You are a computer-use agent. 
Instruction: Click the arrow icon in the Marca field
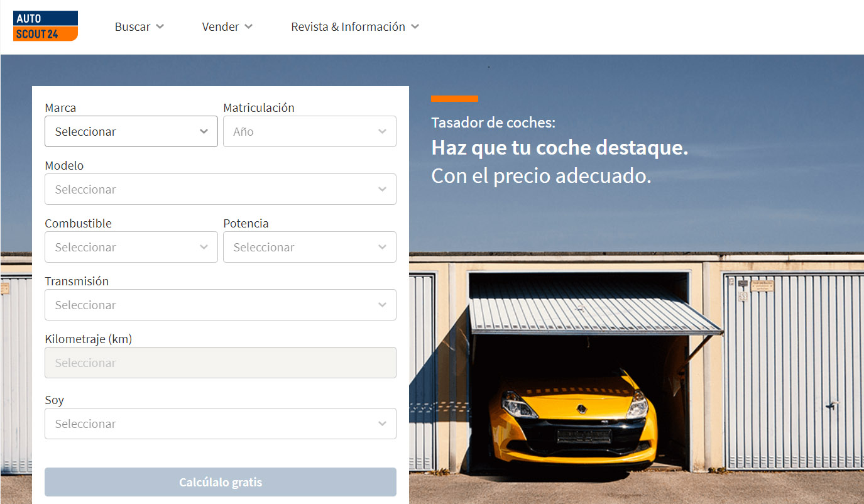coord(204,131)
